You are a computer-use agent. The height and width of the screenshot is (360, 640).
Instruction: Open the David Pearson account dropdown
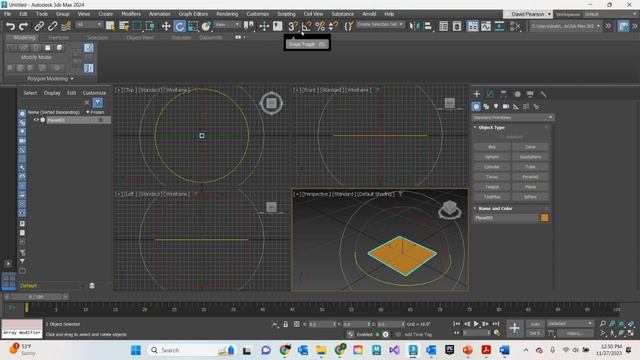pyautogui.click(x=528, y=14)
